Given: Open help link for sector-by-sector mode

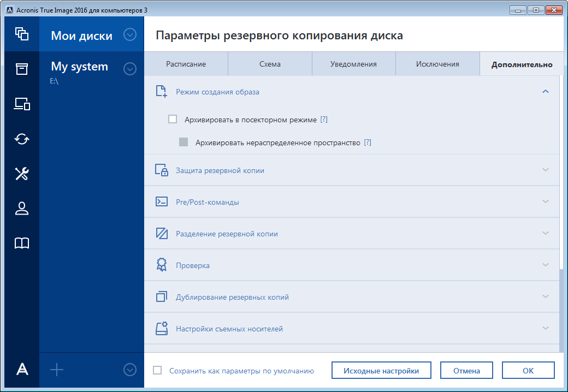Looking at the screenshot, I should click(324, 120).
